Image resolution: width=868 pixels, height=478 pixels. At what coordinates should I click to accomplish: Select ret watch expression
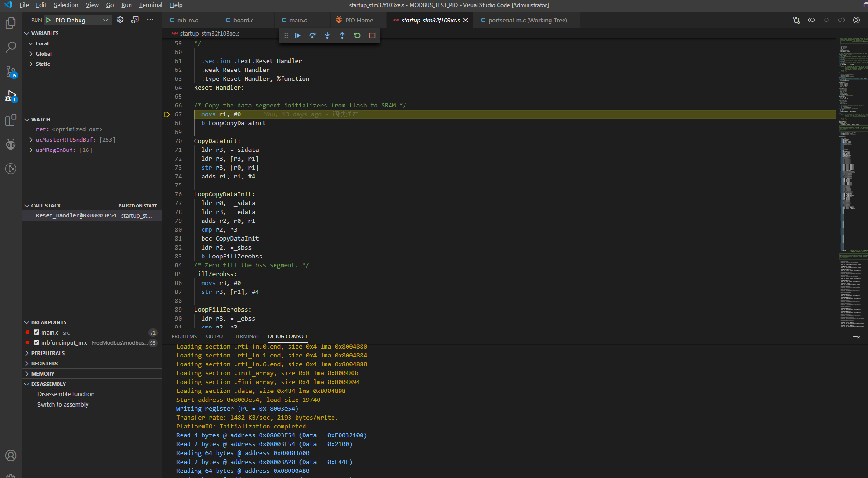pyautogui.click(x=92, y=129)
